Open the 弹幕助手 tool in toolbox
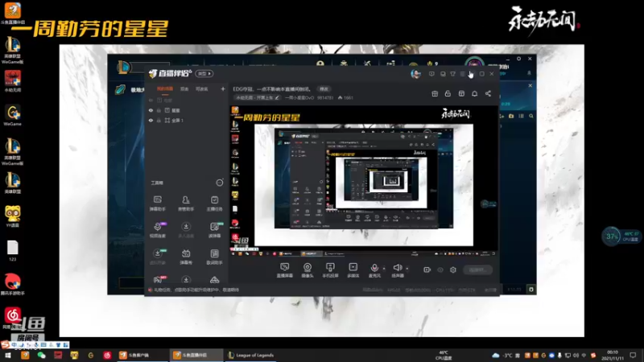Image resolution: width=644 pixels, height=362 pixels. point(157,204)
